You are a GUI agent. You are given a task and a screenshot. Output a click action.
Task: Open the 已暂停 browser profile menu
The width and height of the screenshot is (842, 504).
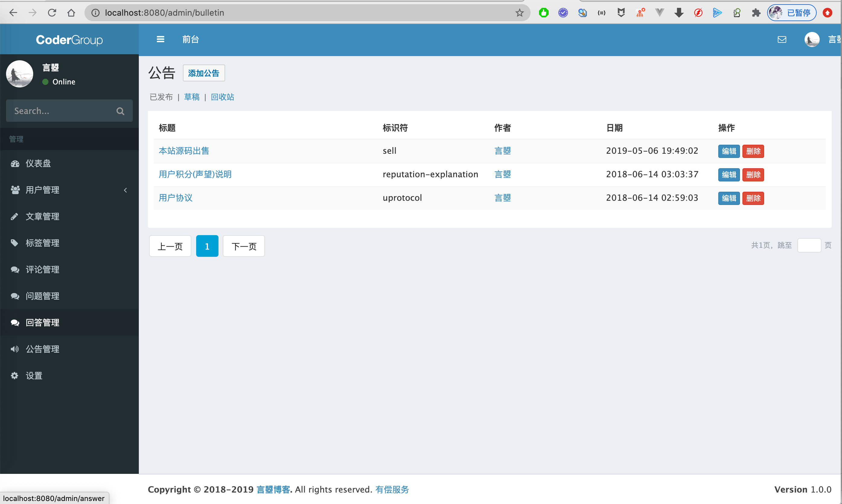[x=791, y=13]
